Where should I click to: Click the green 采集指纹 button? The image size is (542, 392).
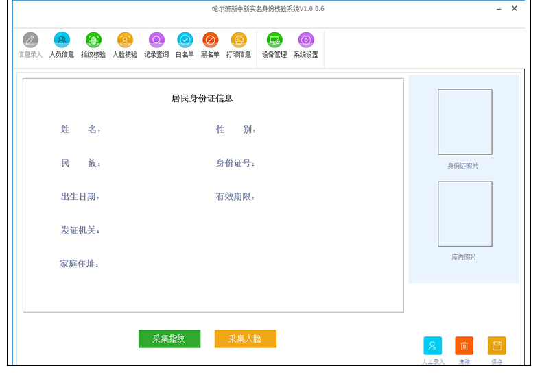coord(169,339)
